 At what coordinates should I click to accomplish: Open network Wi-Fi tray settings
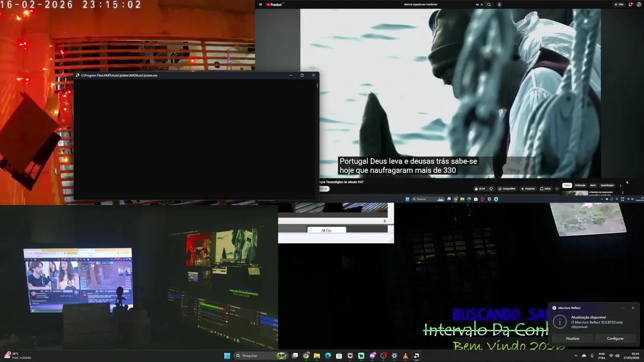coord(611,356)
